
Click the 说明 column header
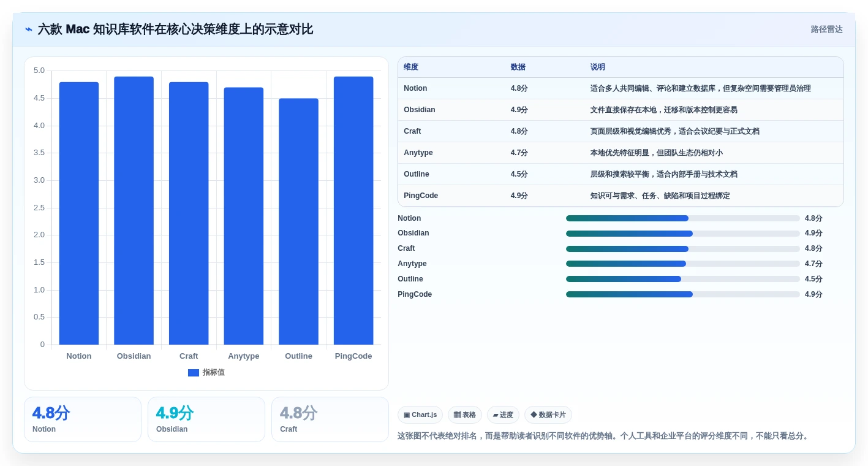598,67
